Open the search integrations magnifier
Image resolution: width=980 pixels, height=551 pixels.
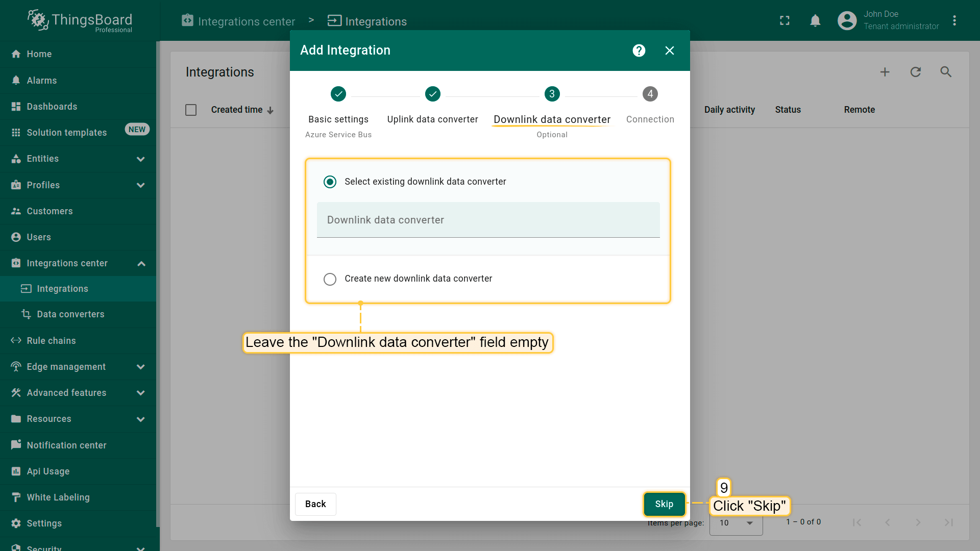(x=946, y=72)
